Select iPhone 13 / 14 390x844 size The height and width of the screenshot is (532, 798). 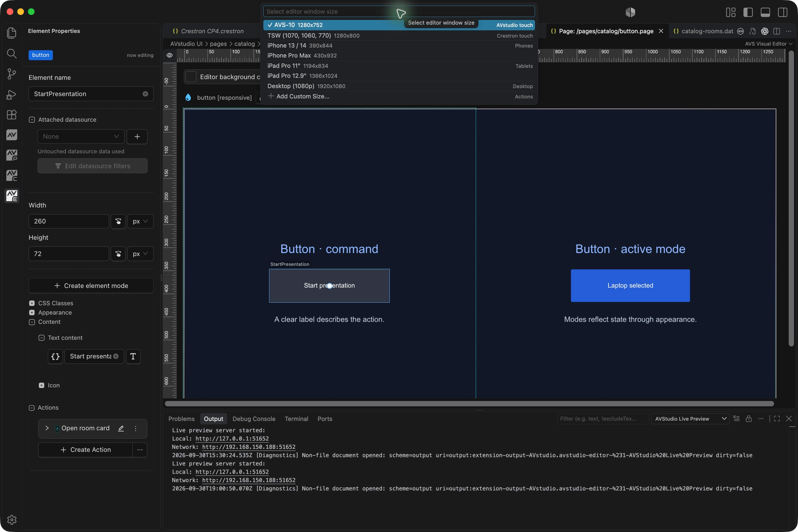tap(399, 46)
